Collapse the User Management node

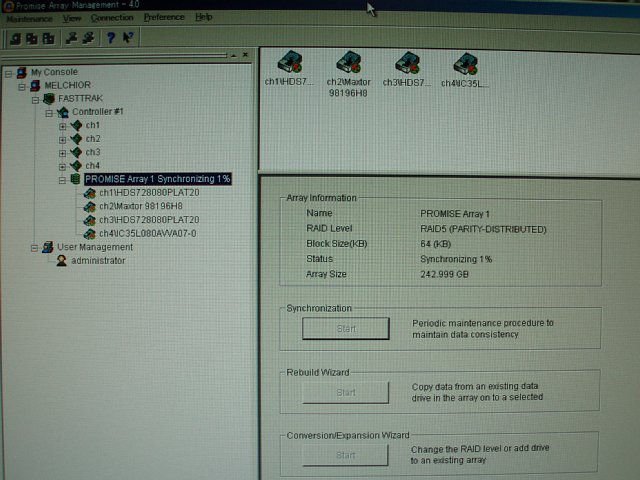(x=34, y=247)
